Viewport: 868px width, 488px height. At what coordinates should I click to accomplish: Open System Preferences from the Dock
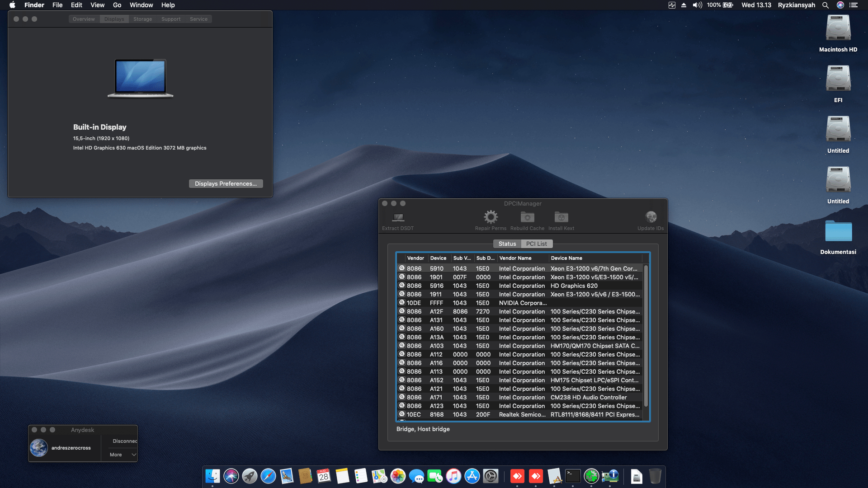(x=490, y=476)
